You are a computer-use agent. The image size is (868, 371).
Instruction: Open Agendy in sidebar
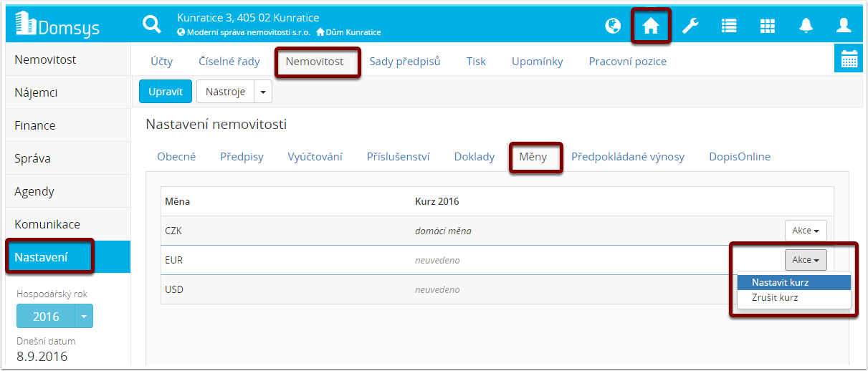coord(68,191)
